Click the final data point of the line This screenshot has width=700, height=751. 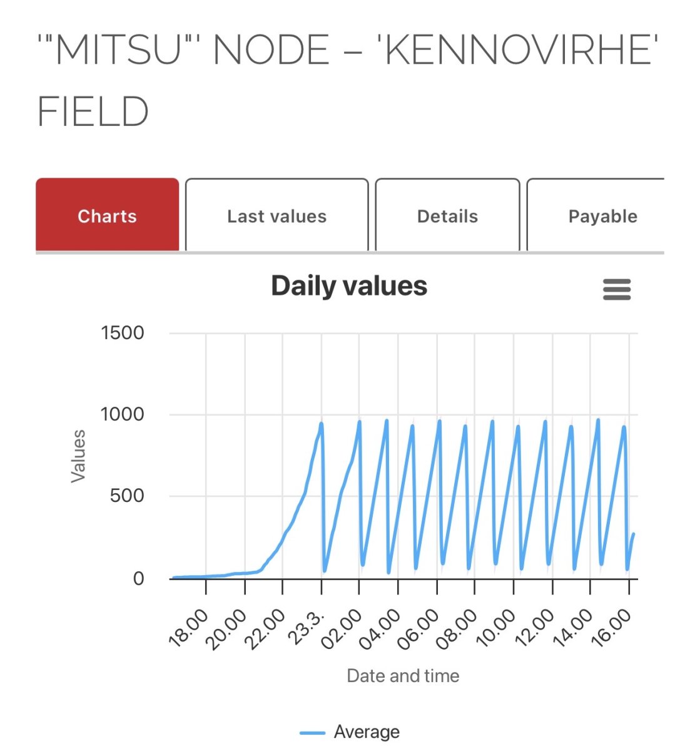tap(633, 534)
